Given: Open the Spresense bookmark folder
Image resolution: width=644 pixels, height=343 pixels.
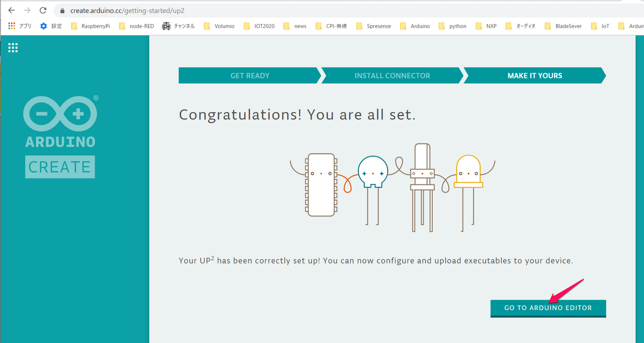Looking at the screenshot, I should click(373, 26).
